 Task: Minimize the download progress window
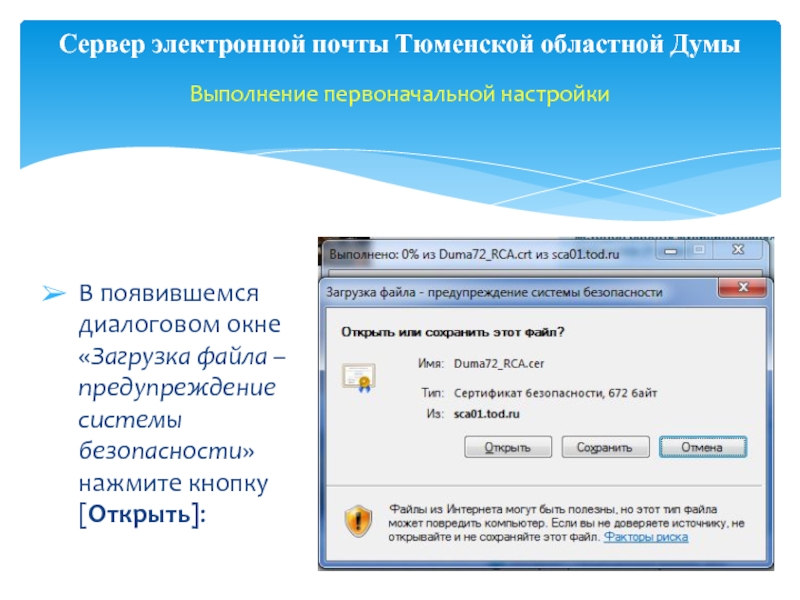point(670,251)
